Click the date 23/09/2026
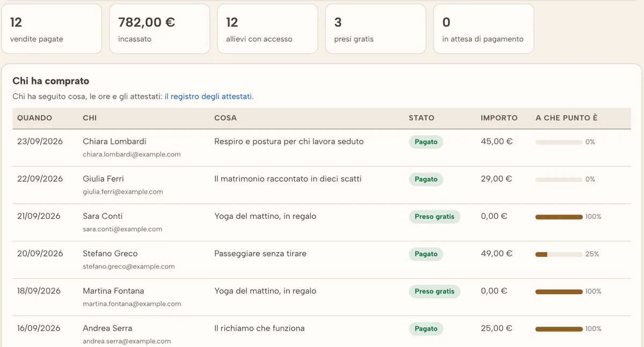644x347 pixels. [40, 142]
